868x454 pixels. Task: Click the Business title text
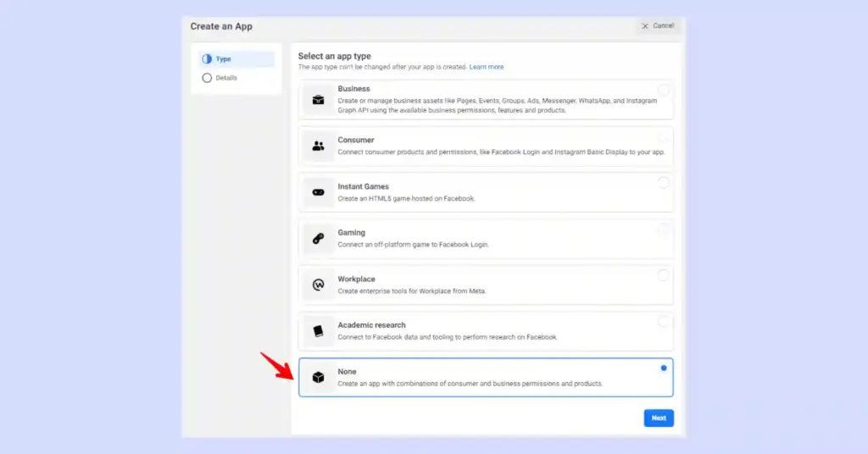(353, 88)
